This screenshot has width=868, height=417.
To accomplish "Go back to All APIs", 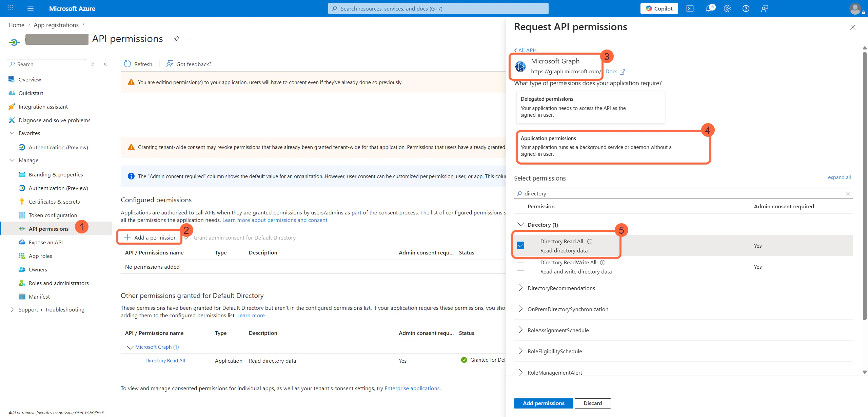I will click(x=525, y=50).
